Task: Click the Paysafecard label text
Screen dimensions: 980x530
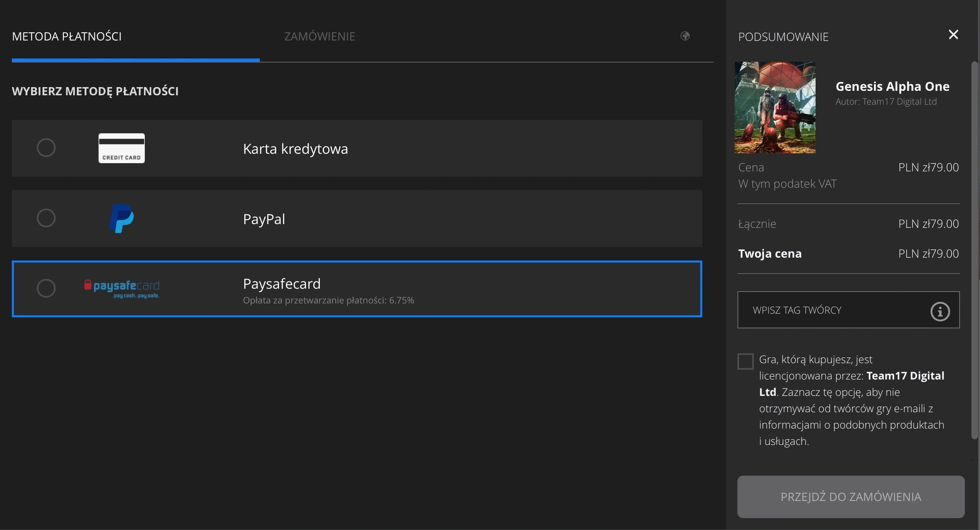Action: (x=282, y=283)
